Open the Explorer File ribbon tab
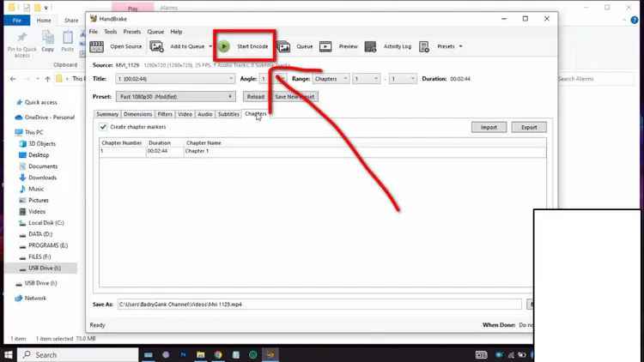The height and width of the screenshot is (362, 644). click(17, 20)
